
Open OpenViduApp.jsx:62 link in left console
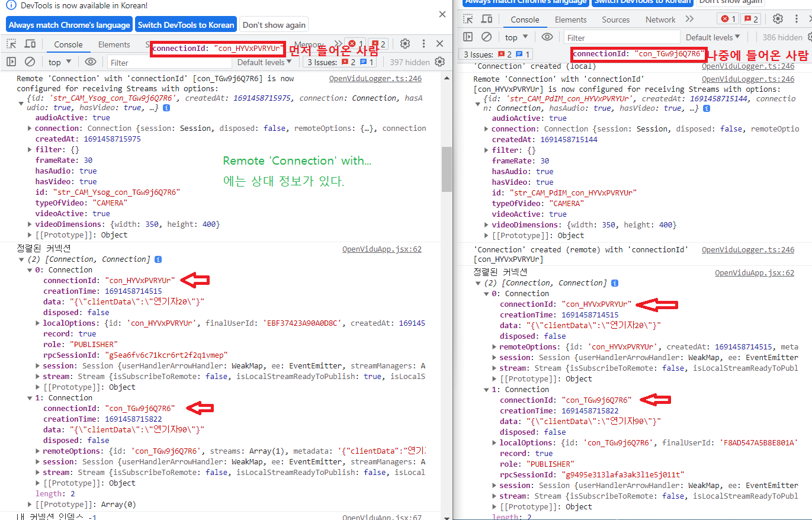tap(382, 249)
